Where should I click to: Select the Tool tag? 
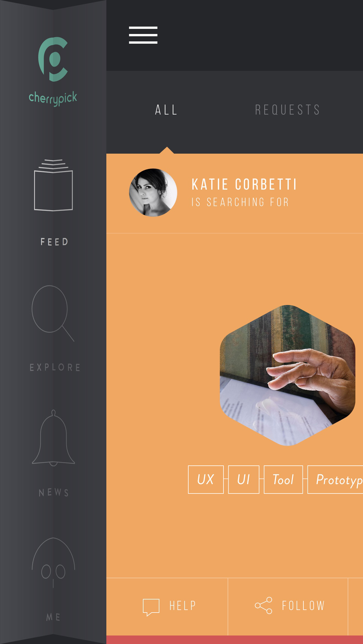click(x=283, y=480)
